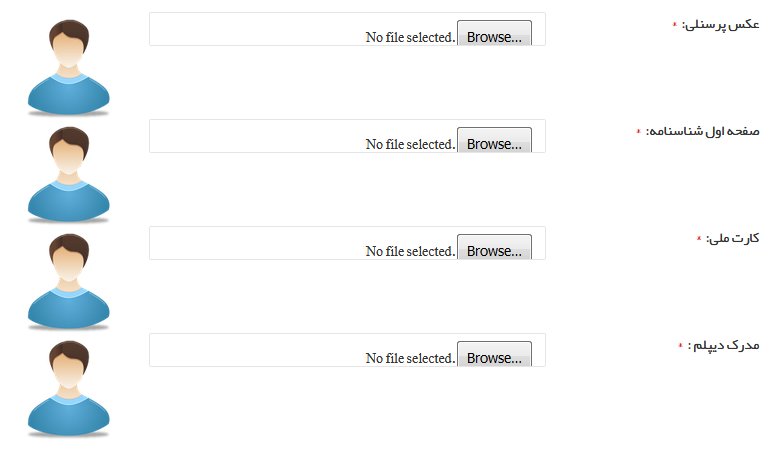Viewport: 773px width, 457px height.
Task: Click "No file selected." text in شناسنامه row
Action: coord(410,144)
